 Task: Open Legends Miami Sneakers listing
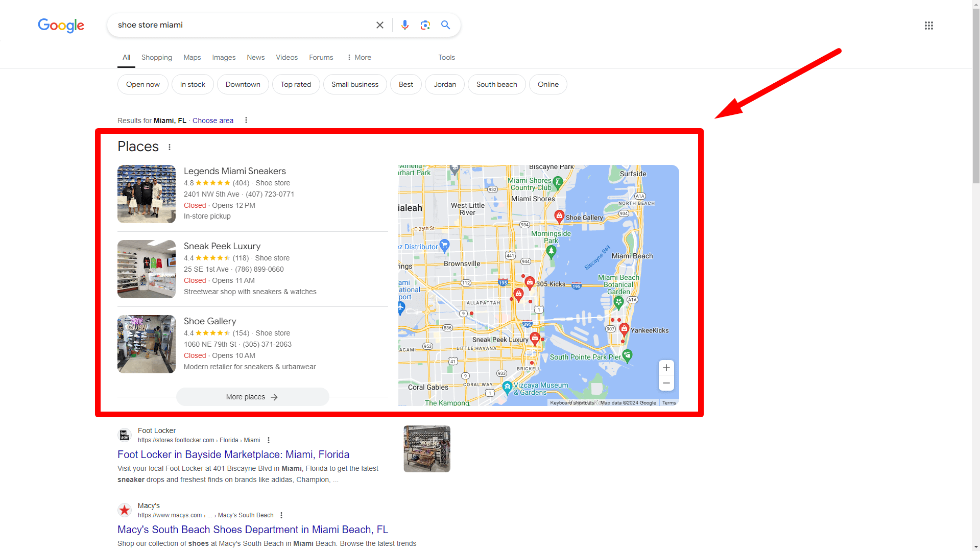[234, 171]
